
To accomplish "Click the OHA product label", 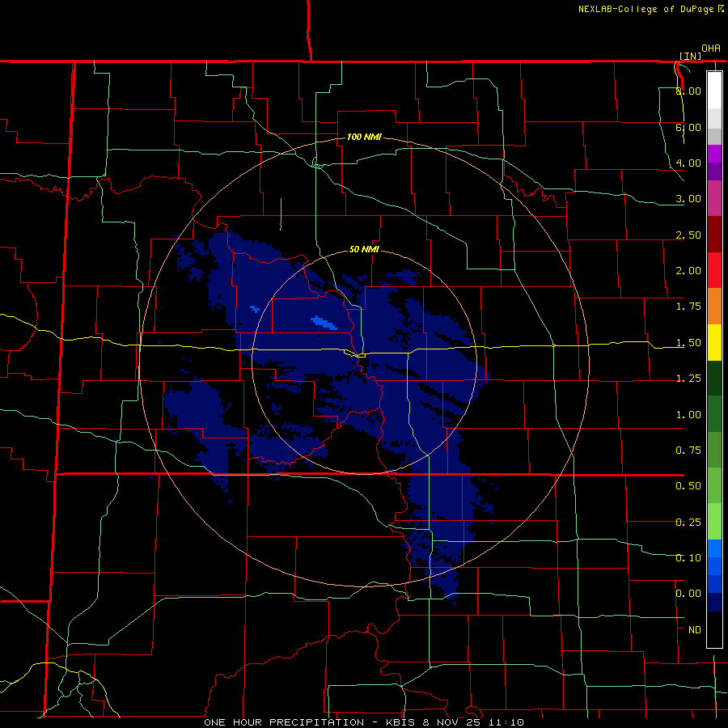I will click(711, 49).
